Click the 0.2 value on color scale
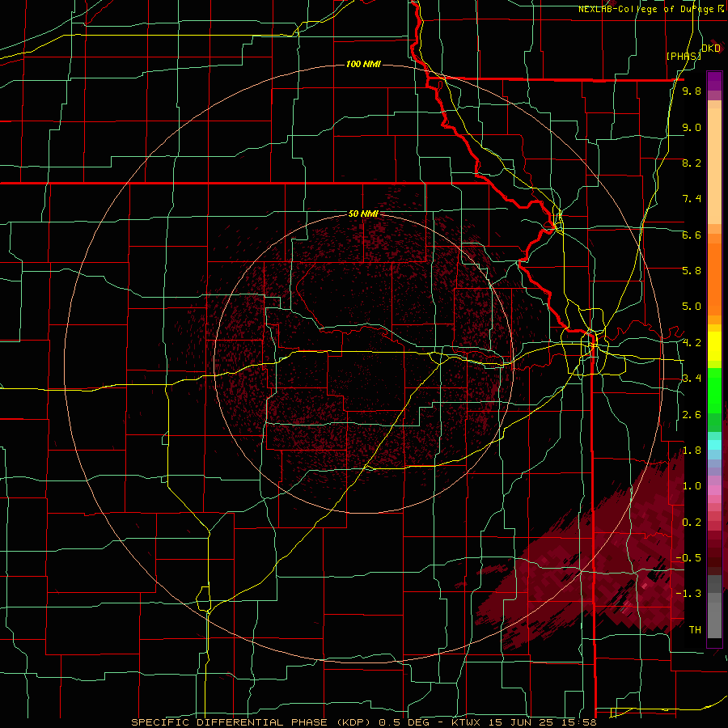 [x=692, y=523]
